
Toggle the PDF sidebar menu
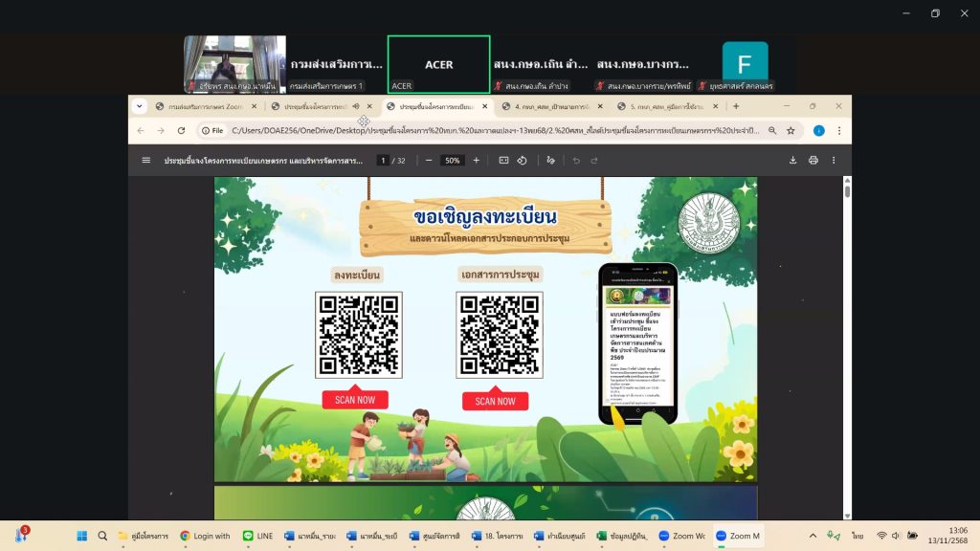pos(146,160)
